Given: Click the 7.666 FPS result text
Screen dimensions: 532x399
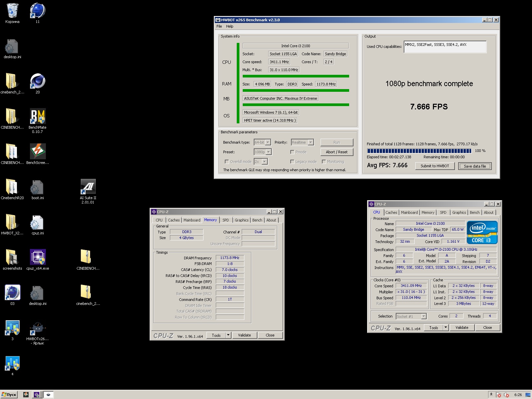Looking at the screenshot, I should click(x=429, y=107).
